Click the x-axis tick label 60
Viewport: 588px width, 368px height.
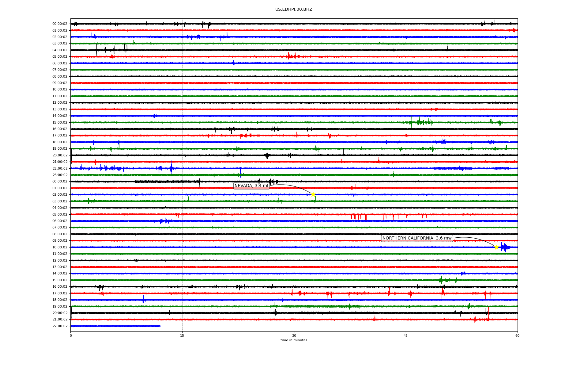pyautogui.click(x=517, y=335)
